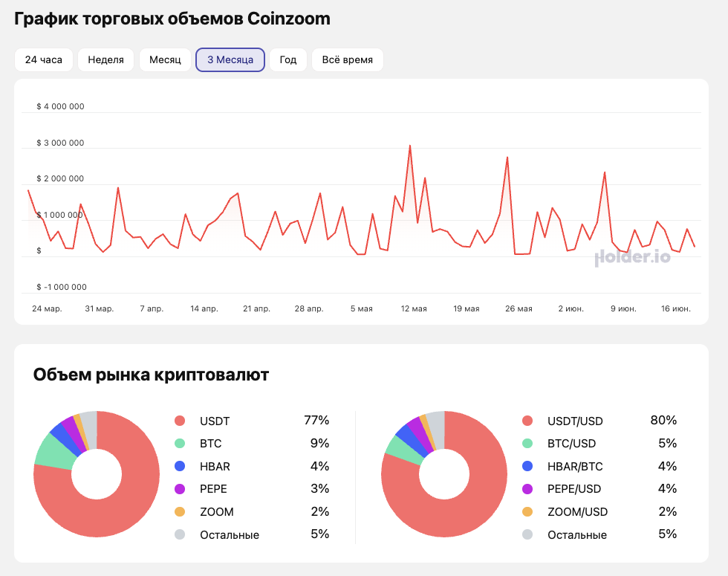The image size is (728, 576).
Task: Click the green BTC legend dot
Action: point(180,444)
